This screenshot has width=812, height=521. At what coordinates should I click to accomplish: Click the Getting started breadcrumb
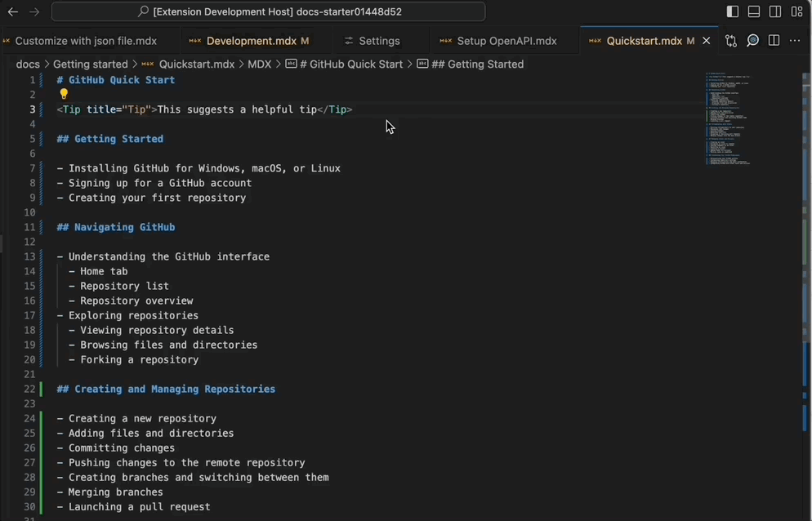click(90, 65)
